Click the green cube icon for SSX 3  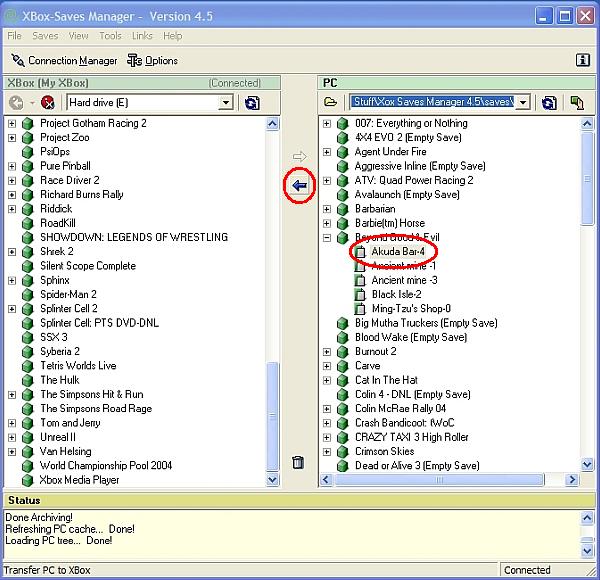(28, 337)
